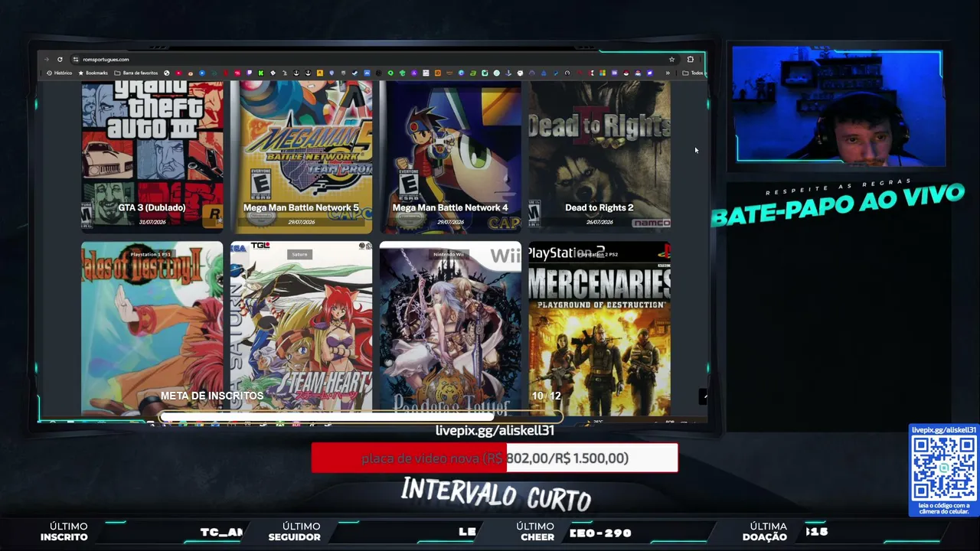Image resolution: width=980 pixels, height=551 pixels.
Task: Click the Dead to Rights 2 title text
Action: [x=599, y=207]
